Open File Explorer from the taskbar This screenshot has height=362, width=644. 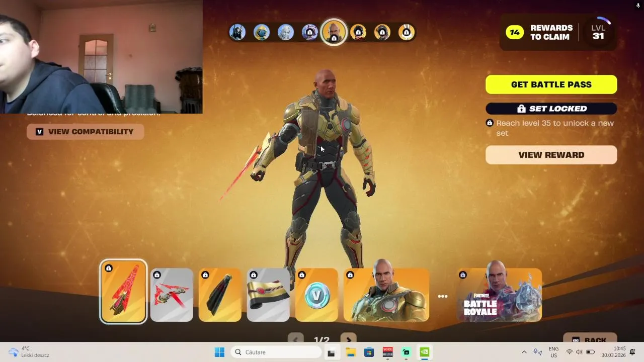click(350, 352)
